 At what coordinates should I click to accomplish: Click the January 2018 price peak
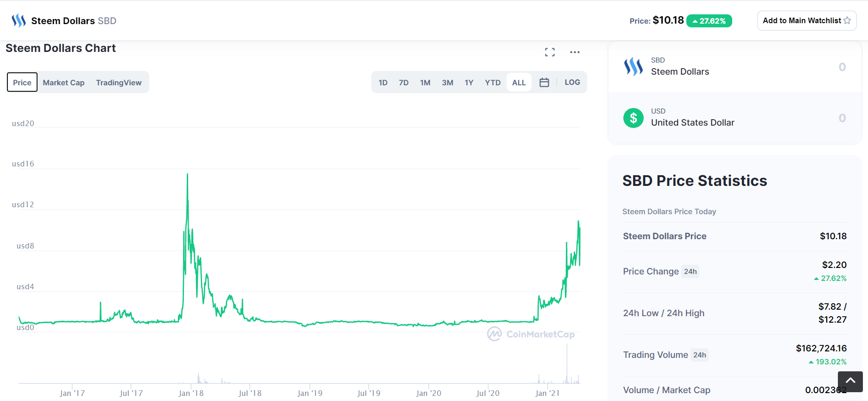(187, 175)
